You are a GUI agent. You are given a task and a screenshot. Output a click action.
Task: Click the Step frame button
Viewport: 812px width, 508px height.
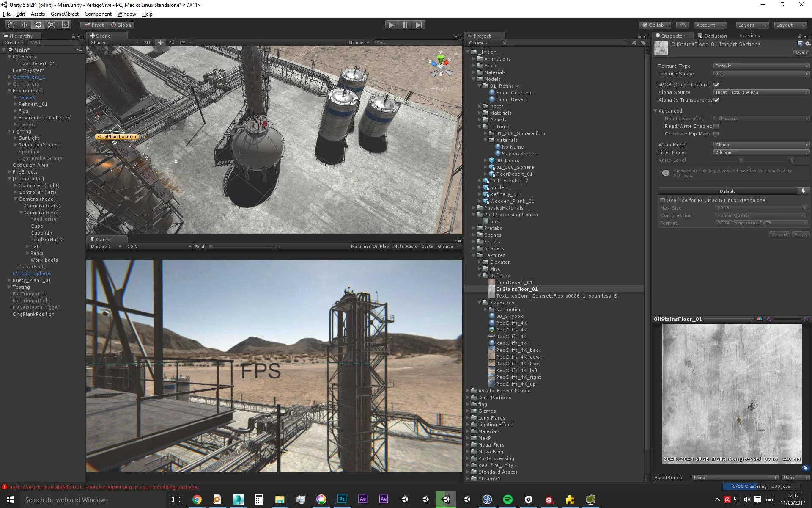419,25
